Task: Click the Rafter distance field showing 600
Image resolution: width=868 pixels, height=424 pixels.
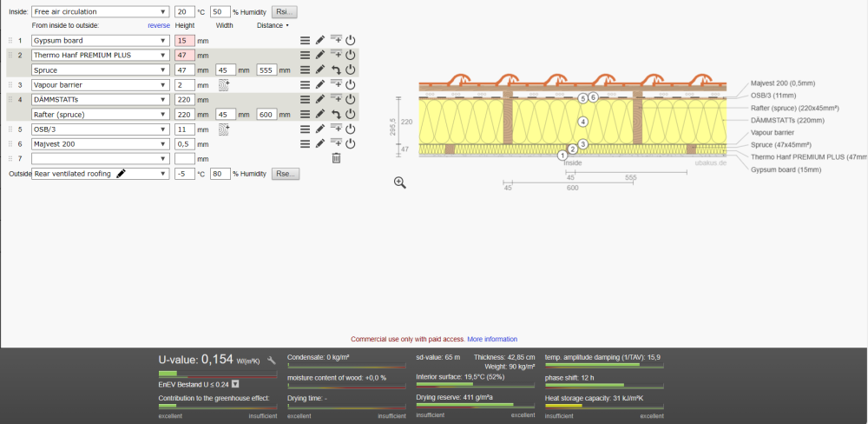Action: click(x=266, y=115)
